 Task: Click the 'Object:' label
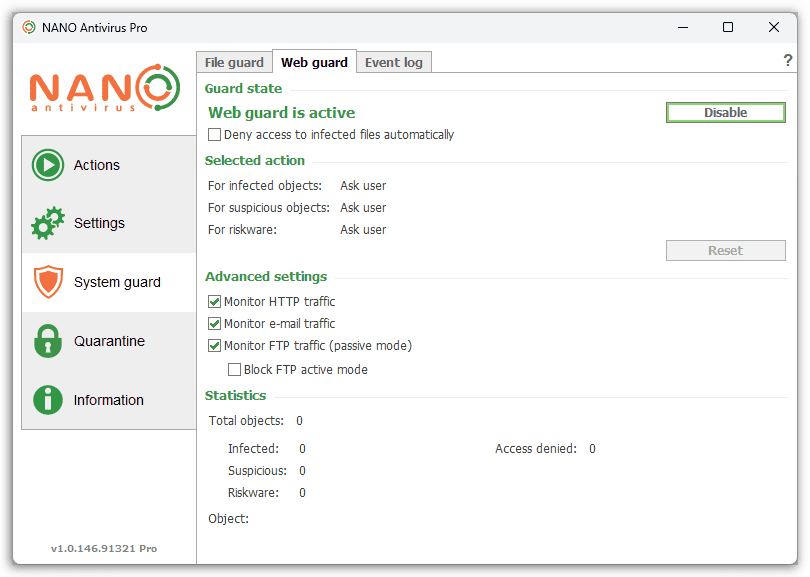[x=228, y=519]
